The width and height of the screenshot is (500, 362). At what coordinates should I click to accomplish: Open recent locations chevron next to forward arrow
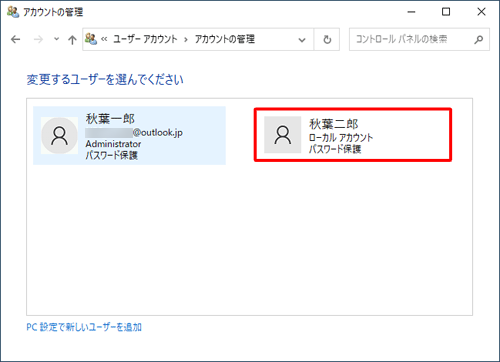pyautogui.click(x=57, y=39)
